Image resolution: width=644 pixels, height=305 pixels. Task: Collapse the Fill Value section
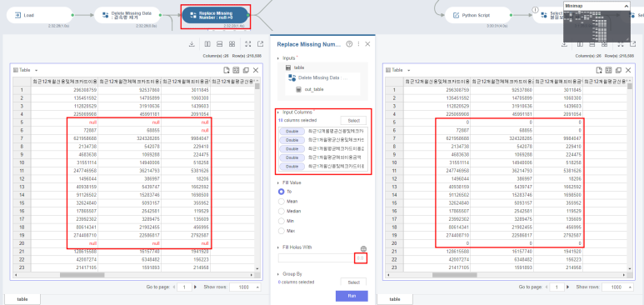279,182
